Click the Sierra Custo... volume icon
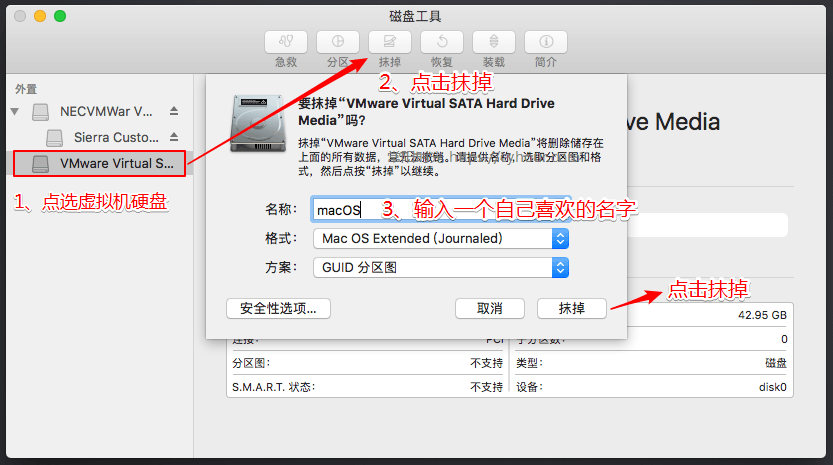Image resolution: width=833 pixels, height=465 pixels. [x=54, y=138]
